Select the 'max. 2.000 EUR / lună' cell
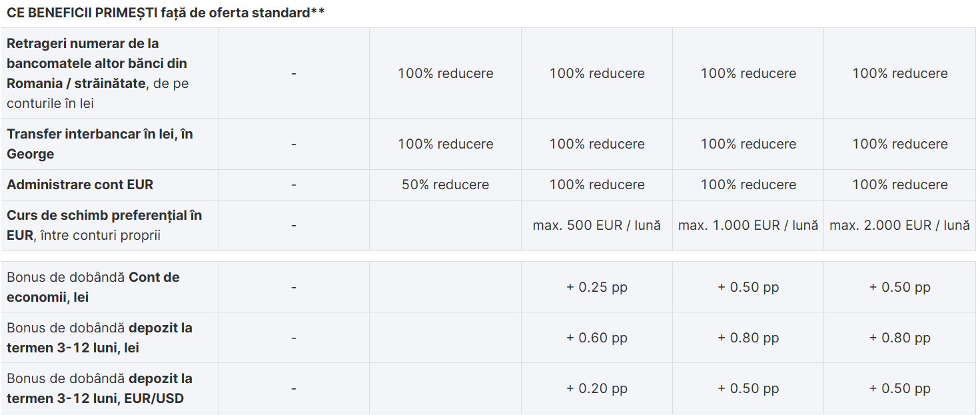This screenshot has height=415, width=980. pos(899,225)
